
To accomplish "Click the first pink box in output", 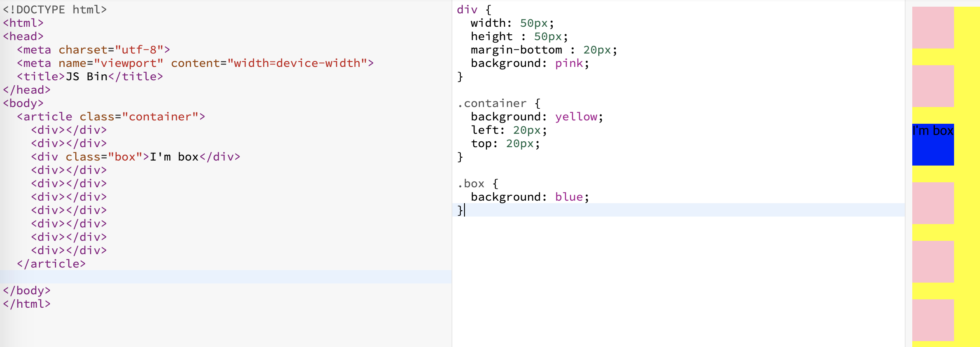I will (933, 28).
